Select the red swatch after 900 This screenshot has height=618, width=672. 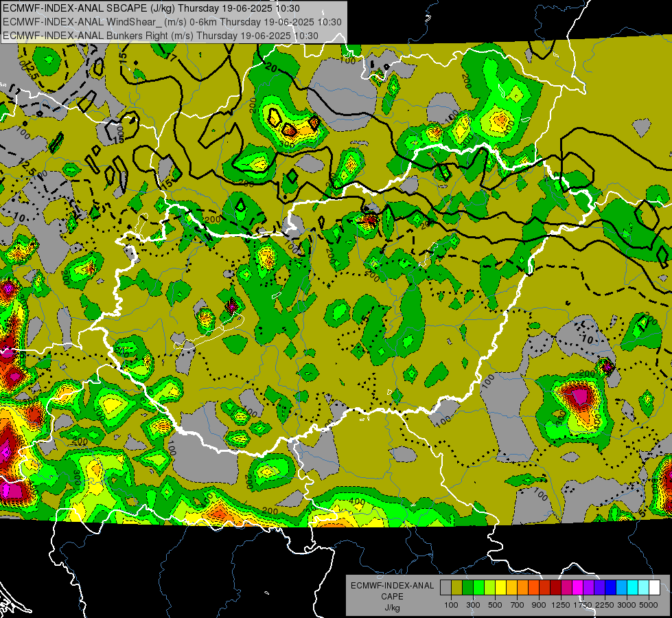(545, 588)
